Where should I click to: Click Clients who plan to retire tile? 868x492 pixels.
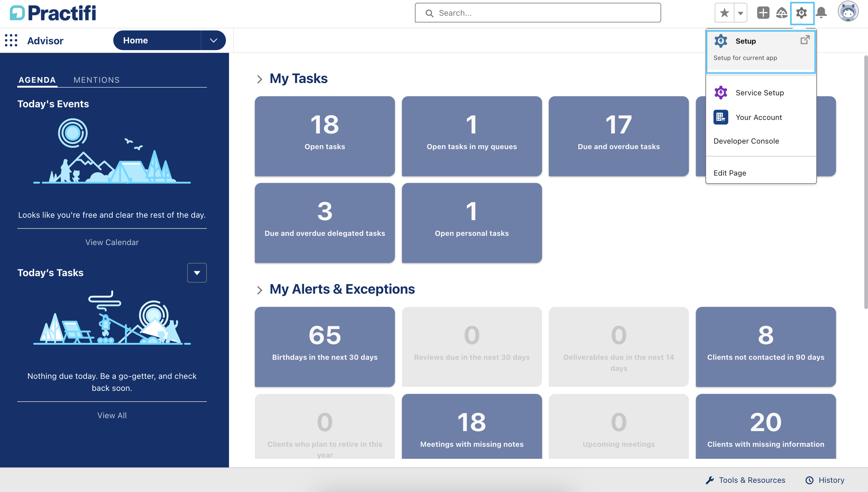(325, 427)
